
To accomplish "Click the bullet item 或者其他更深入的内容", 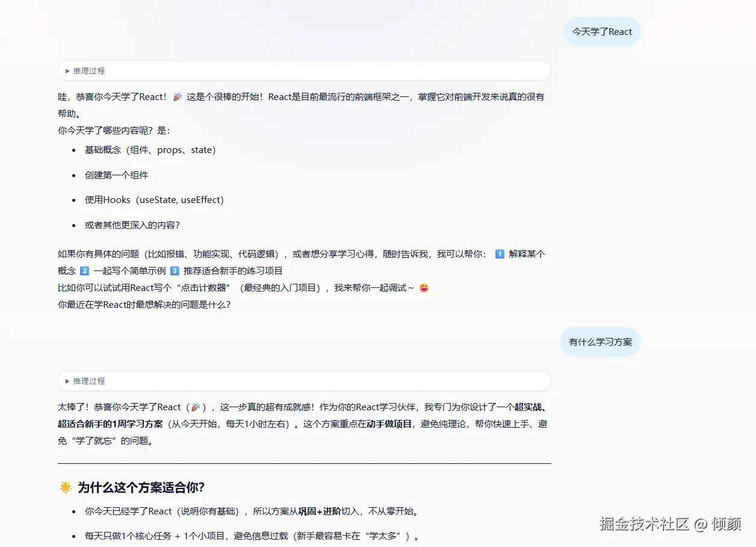I will (132, 225).
